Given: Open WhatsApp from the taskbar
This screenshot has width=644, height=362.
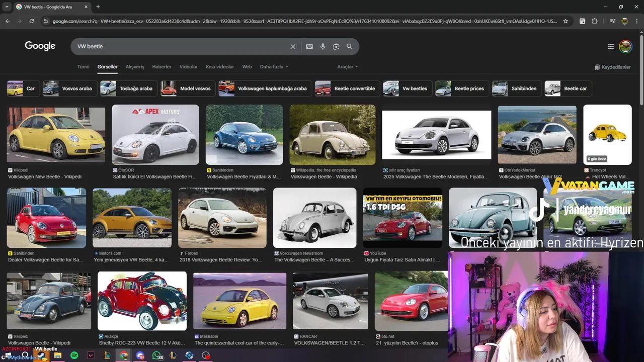Looking at the screenshot, I should point(156,355).
